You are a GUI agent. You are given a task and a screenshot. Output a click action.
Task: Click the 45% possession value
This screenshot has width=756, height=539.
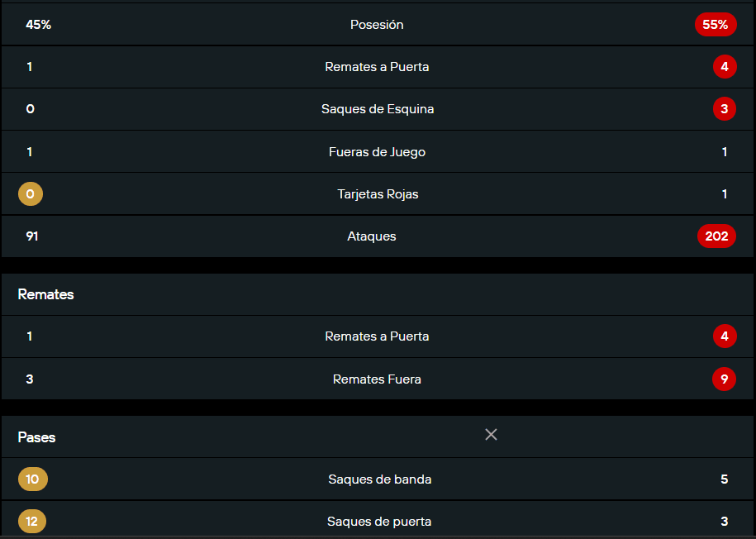tap(39, 25)
